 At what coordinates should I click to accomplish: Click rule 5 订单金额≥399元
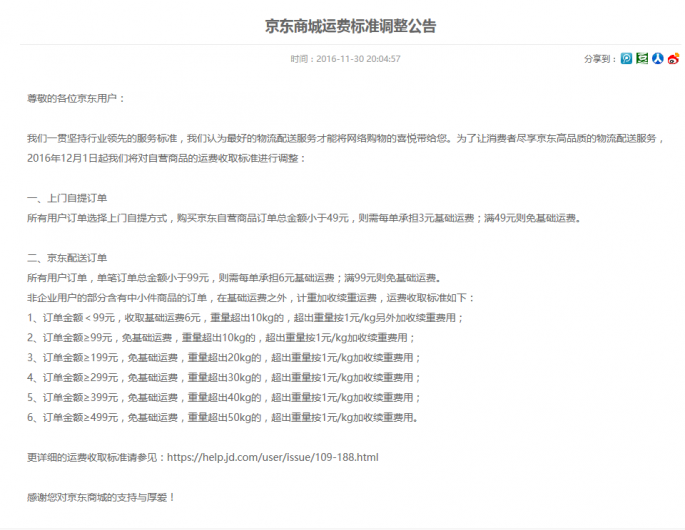coord(224,398)
